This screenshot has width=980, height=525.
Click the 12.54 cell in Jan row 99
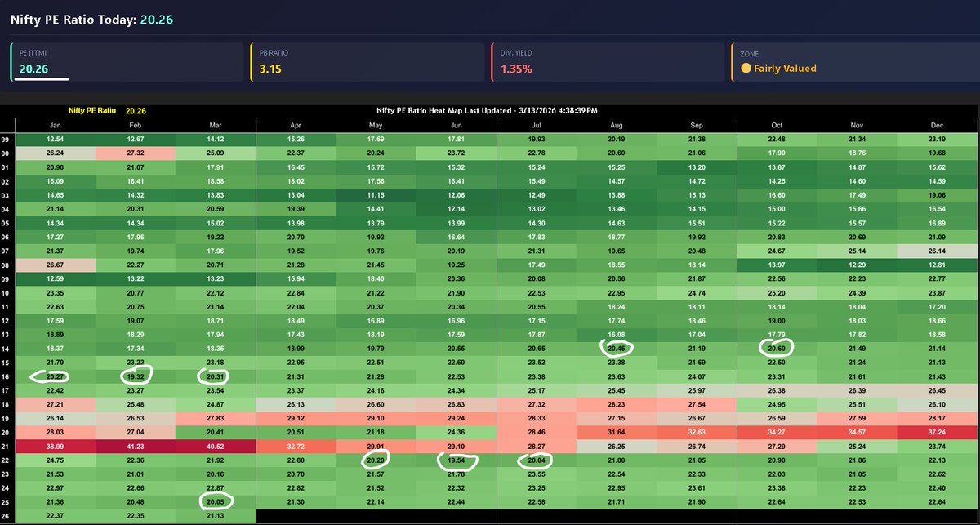[56, 140]
